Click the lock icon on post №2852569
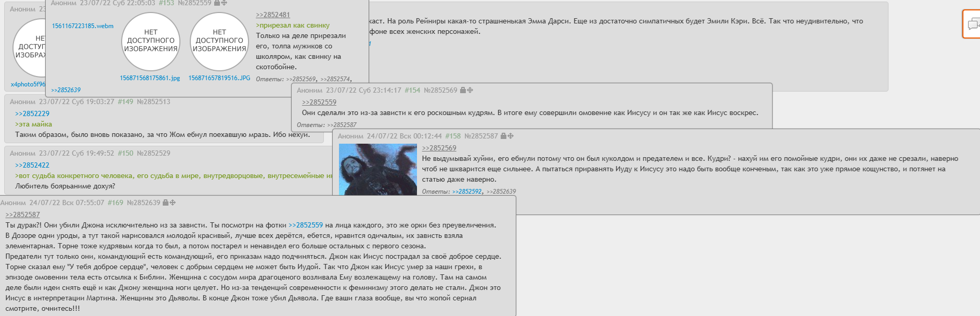This screenshot has width=980, height=316. click(x=463, y=90)
